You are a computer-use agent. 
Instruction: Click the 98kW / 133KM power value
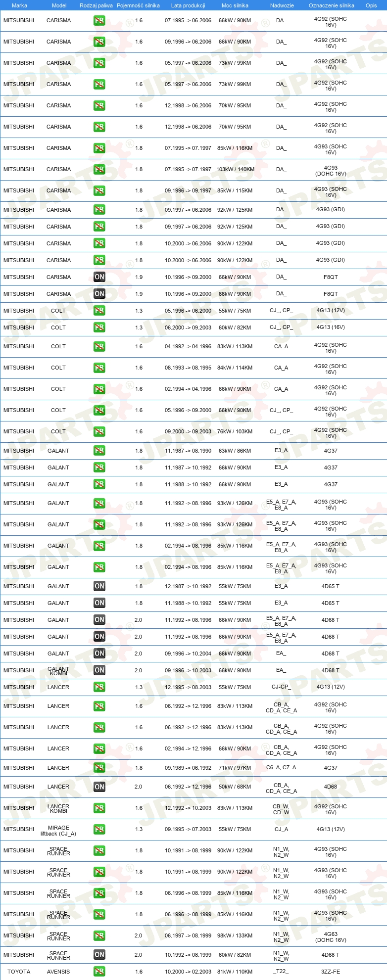tap(235, 935)
